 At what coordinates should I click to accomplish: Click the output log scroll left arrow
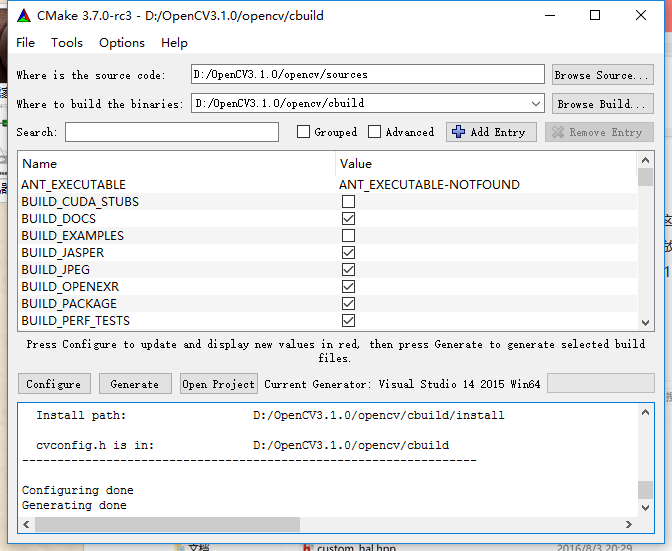[27, 524]
